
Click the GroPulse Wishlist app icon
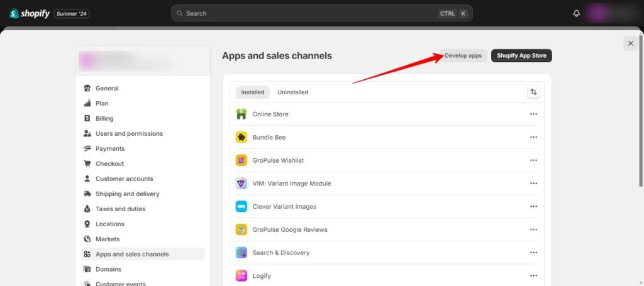click(241, 160)
